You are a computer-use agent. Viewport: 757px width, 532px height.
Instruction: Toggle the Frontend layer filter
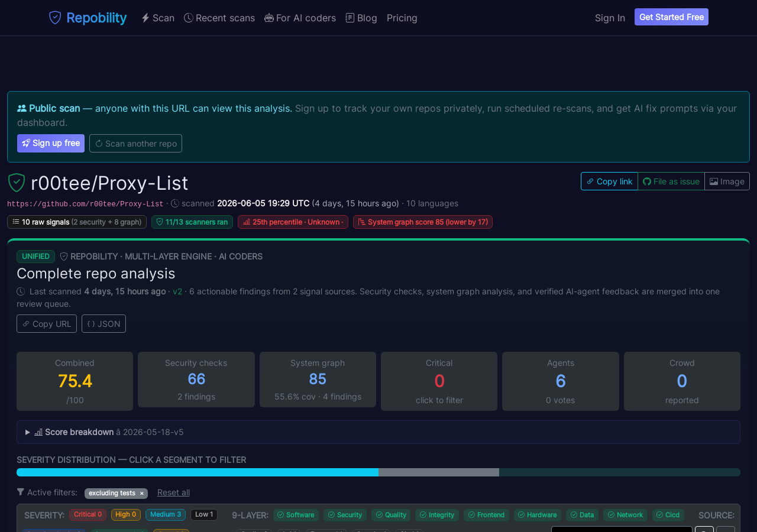click(x=487, y=515)
